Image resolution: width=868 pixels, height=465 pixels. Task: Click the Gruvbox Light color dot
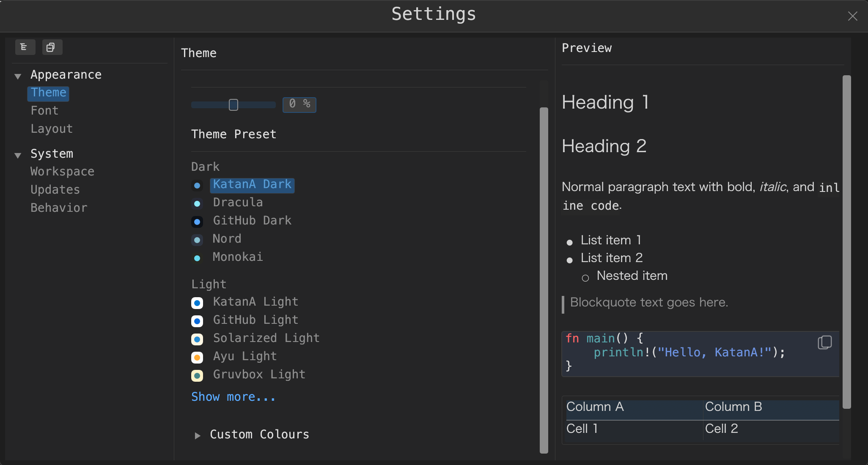(x=197, y=375)
